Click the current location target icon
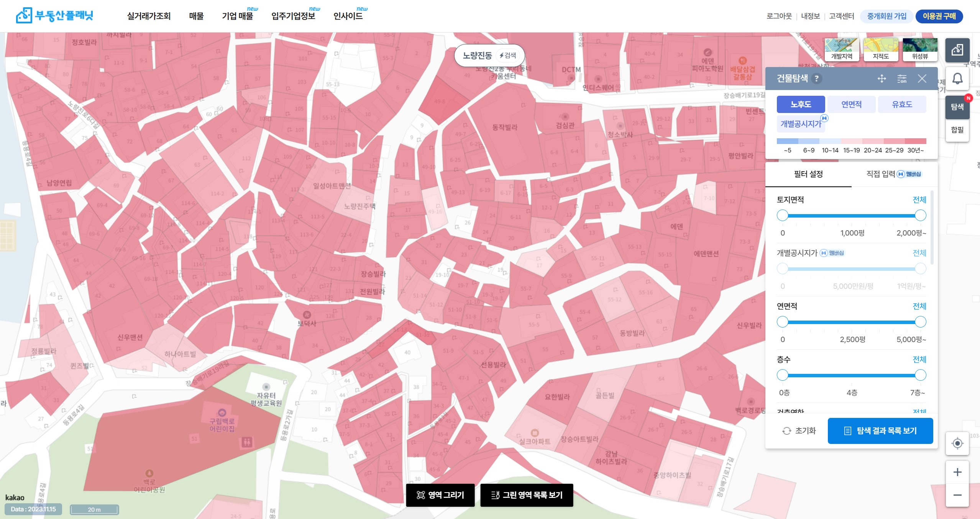This screenshot has height=519, width=980. click(x=957, y=443)
